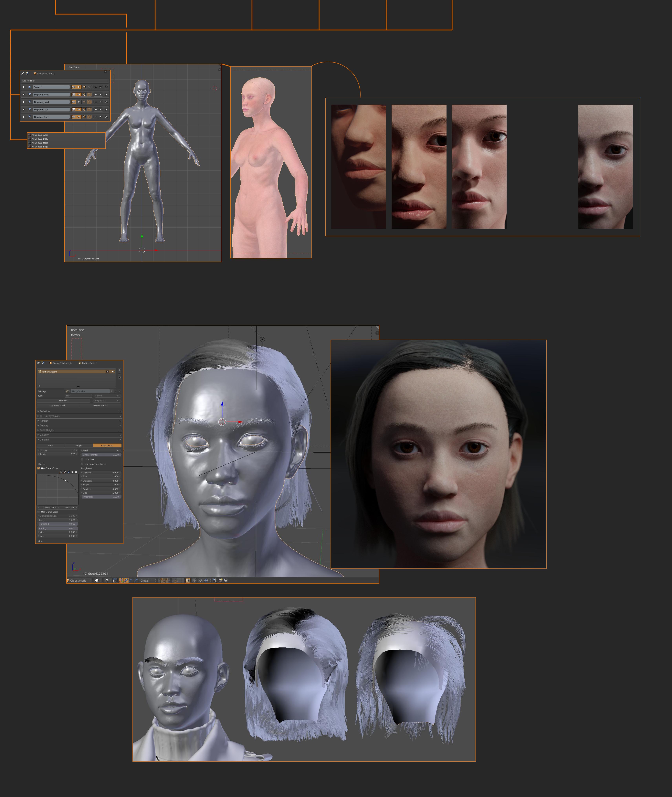
Task: Toggle render camera icon for Subsurf modifier
Action: [x=74, y=87]
